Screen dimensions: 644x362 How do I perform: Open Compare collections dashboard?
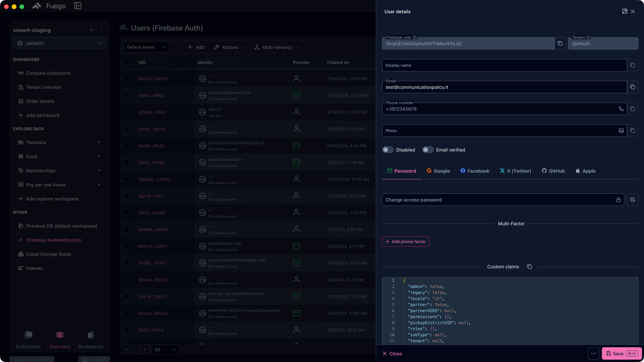point(60,73)
